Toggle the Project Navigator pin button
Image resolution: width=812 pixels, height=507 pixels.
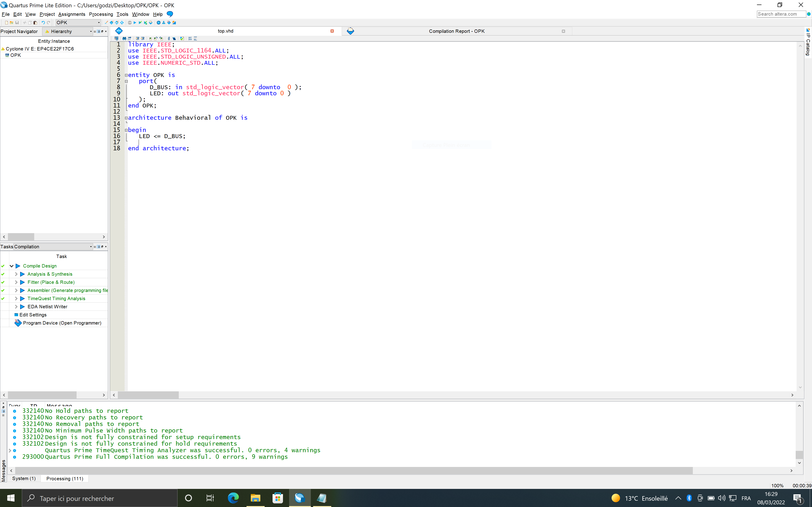(x=99, y=31)
